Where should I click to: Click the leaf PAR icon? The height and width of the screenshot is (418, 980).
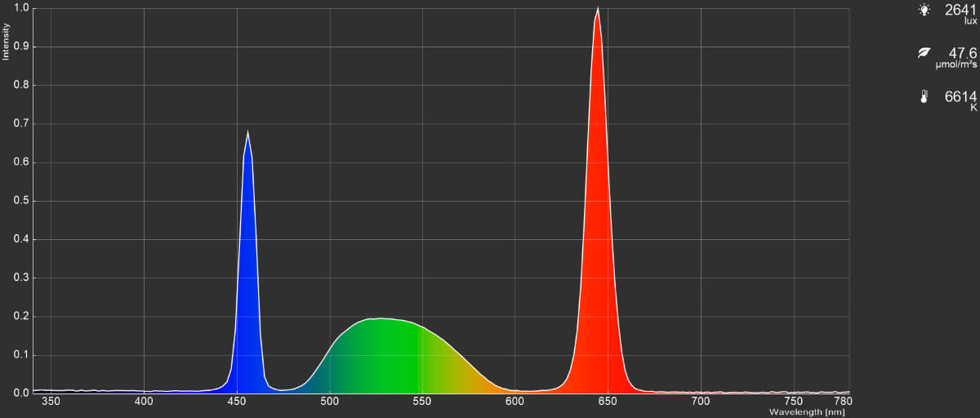point(924,53)
